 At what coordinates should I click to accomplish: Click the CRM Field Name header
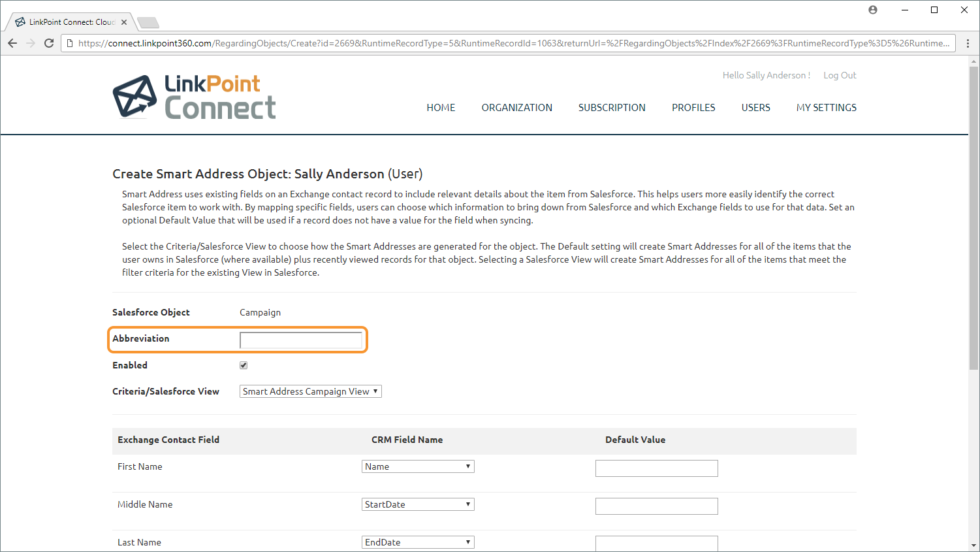407,440
